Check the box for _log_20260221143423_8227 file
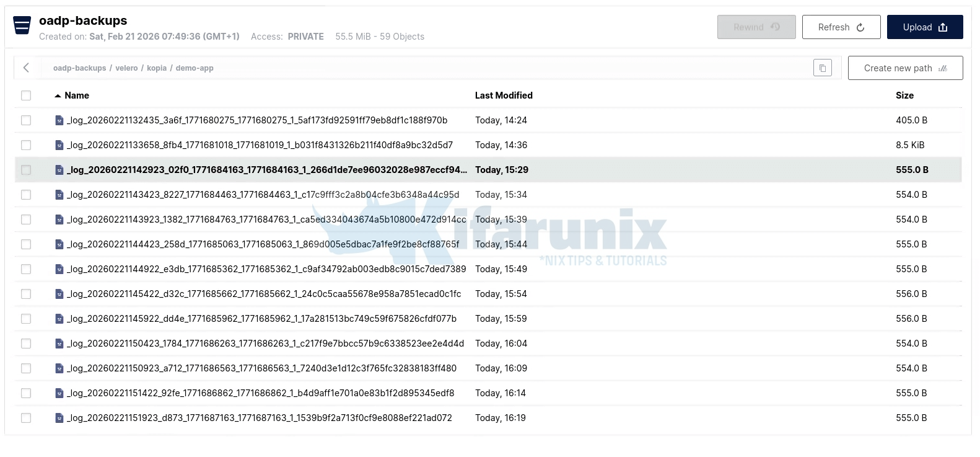This screenshot has width=980, height=457. (26, 195)
